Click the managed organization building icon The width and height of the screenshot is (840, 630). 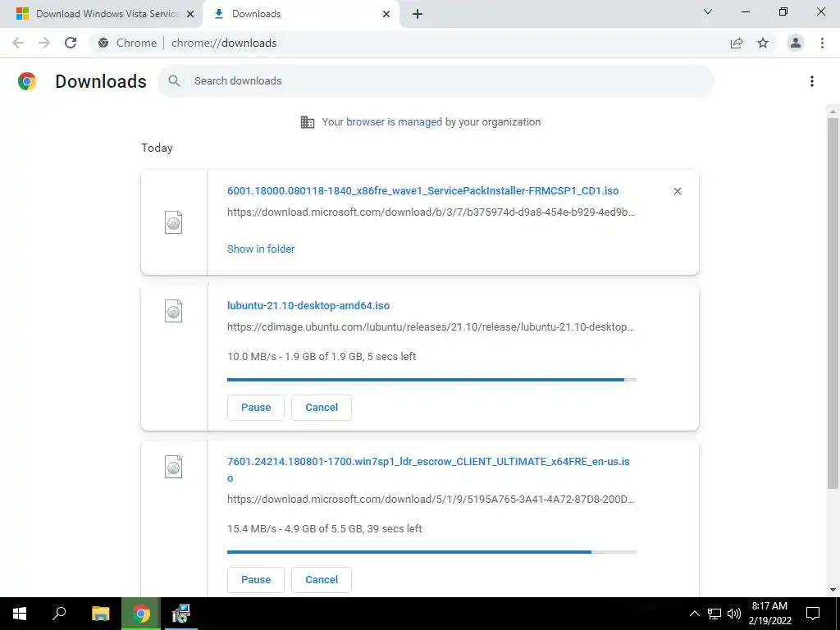point(308,122)
